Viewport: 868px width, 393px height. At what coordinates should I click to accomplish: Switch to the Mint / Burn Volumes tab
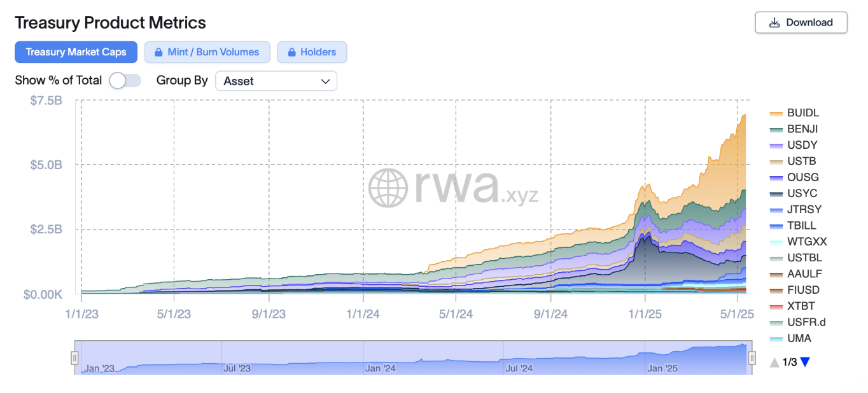pos(207,52)
